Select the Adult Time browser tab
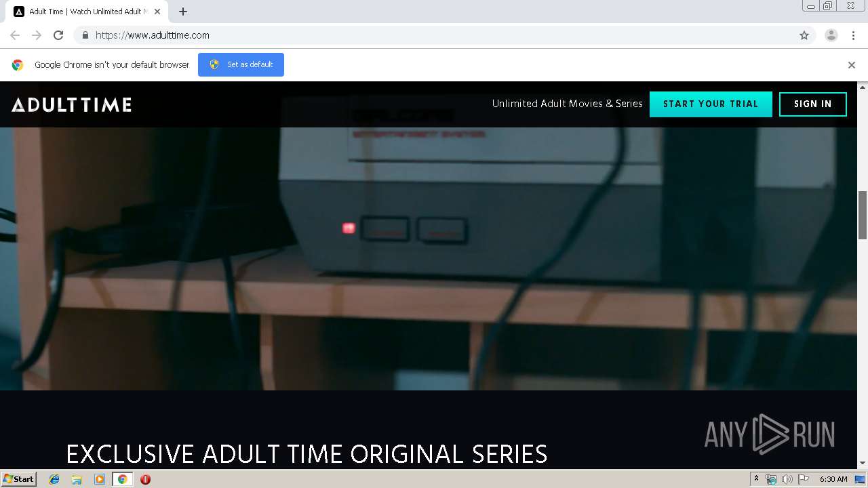This screenshot has width=868, height=488. tap(88, 12)
